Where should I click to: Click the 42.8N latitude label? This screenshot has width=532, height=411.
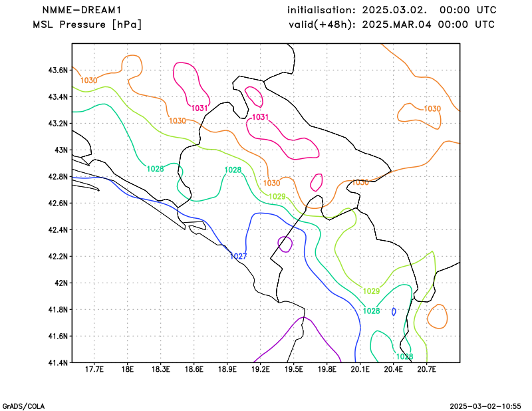(x=58, y=176)
